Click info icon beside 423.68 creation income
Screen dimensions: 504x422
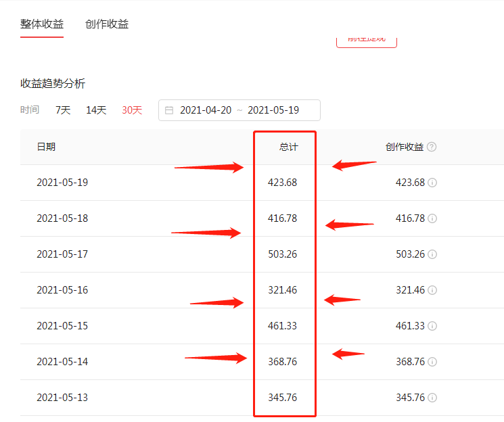pyautogui.click(x=432, y=183)
